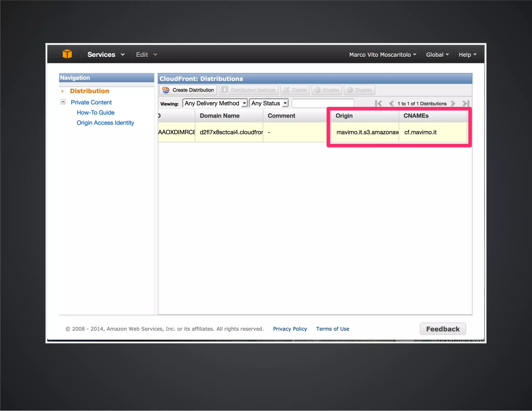Sort by Domain Name column header
The height and width of the screenshot is (411, 532).
click(220, 116)
